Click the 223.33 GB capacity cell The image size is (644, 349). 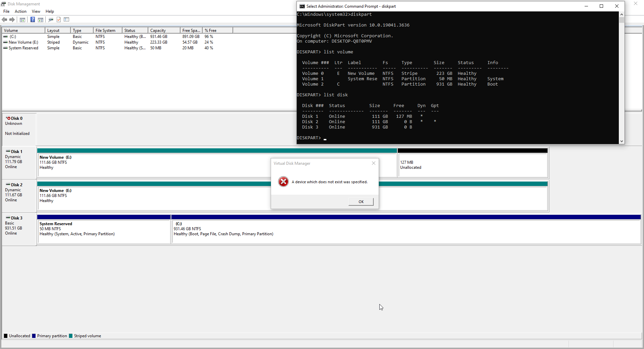tap(159, 42)
